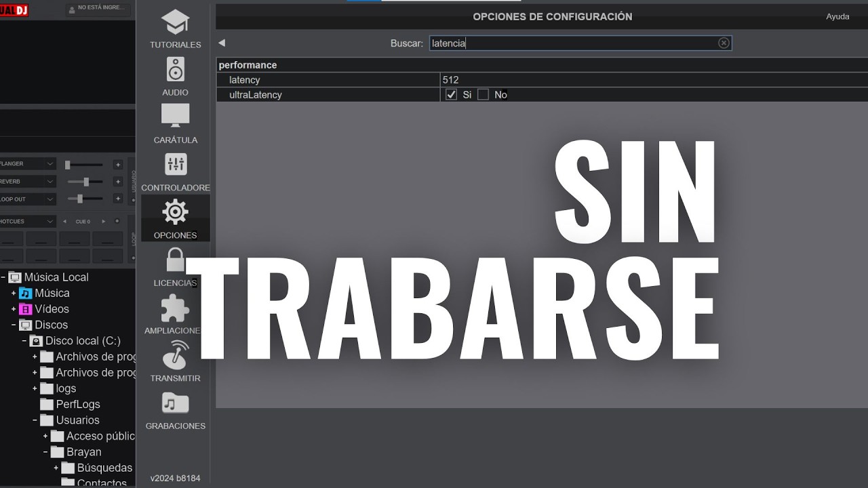Open the Grabaciones music folder section
Screen dimensions: 868x488
pos(175,410)
